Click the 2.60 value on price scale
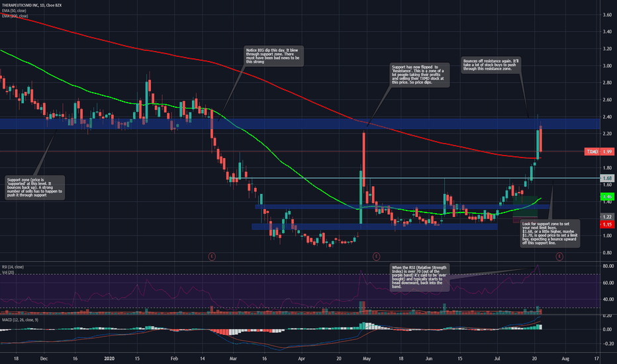617x364 pixels. pos(607,100)
